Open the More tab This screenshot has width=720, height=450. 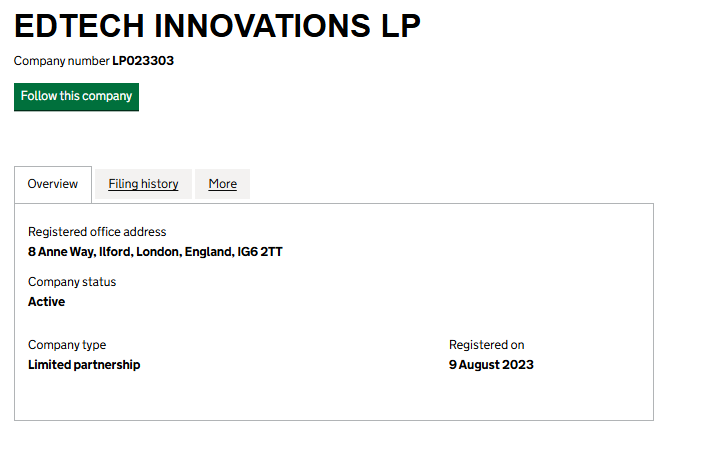tap(222, 184)
